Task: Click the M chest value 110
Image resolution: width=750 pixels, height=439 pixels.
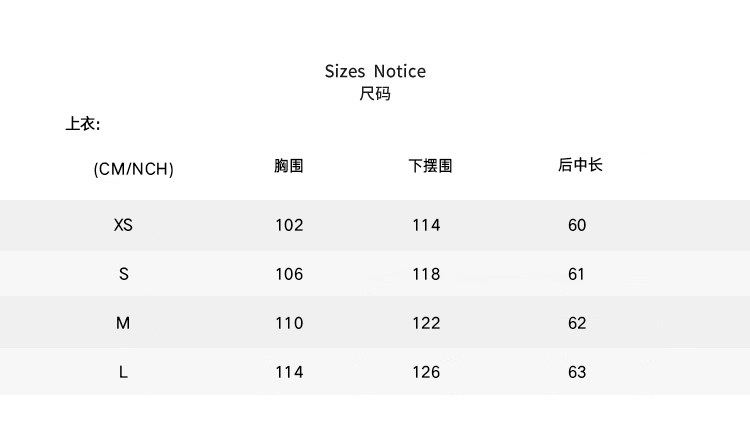Action: [x=289, y=323]
